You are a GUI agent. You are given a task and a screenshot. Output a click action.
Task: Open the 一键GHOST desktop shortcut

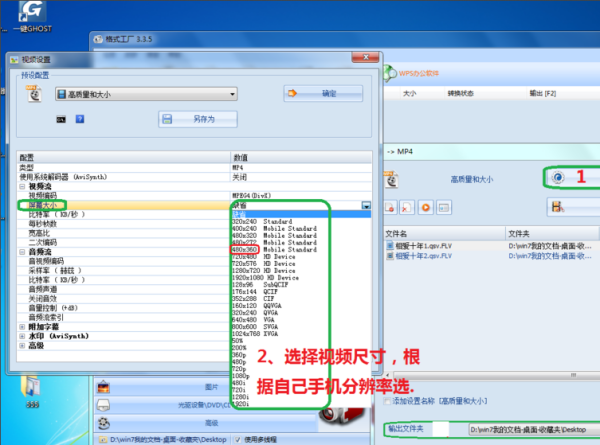click(33, 16)
